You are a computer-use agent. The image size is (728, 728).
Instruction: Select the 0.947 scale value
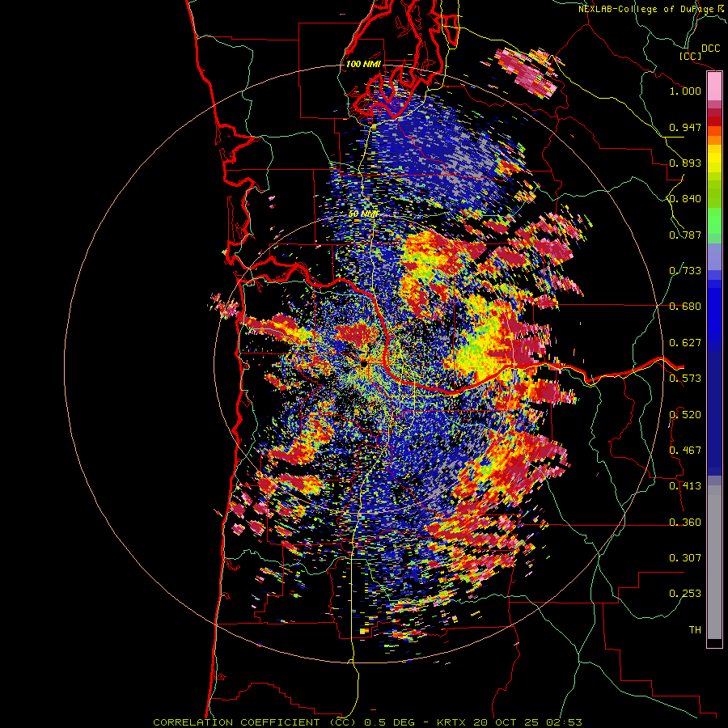pos(685,127)
